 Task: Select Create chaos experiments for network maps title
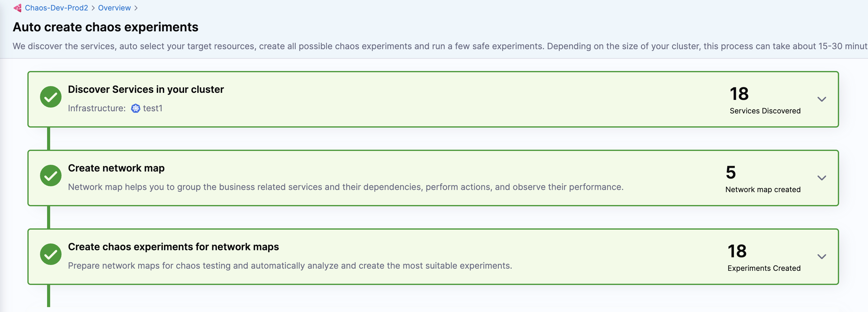174,247
